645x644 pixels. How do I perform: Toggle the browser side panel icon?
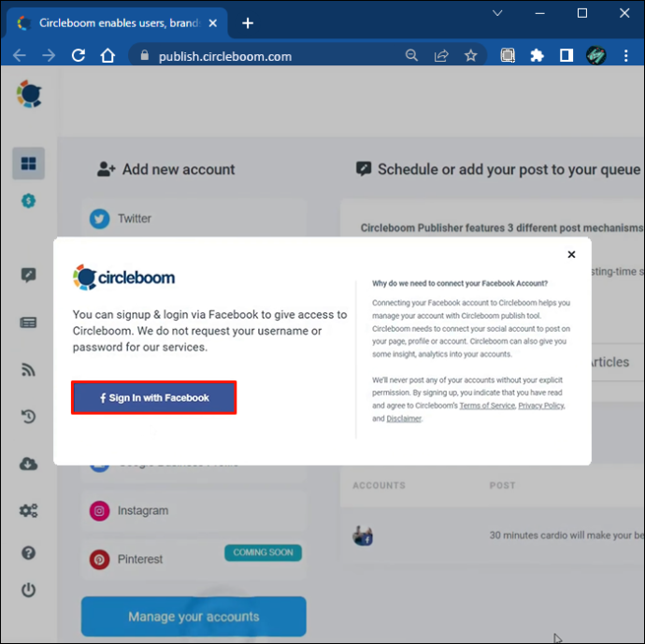pyautogui.click(x=566, y=55)
